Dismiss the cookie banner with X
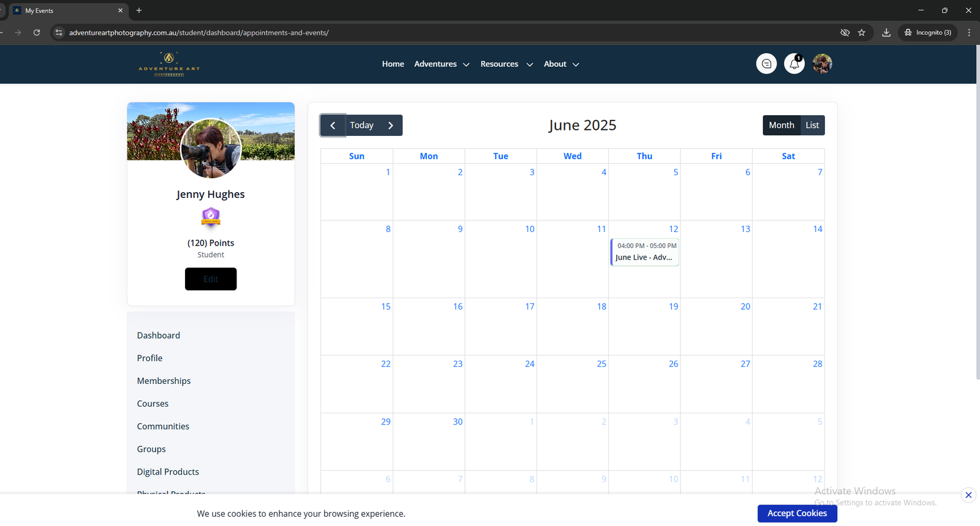This screenshot has height=526, width=980. tap(968, 495)
